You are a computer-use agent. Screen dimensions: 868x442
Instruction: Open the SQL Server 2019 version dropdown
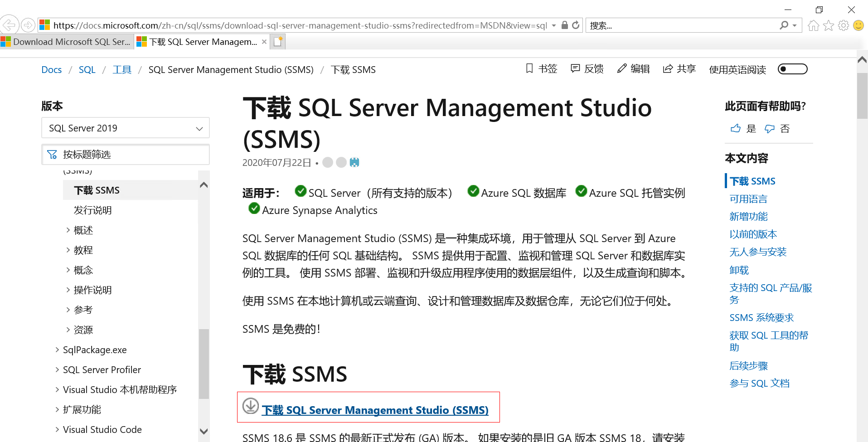pos(126,128)
